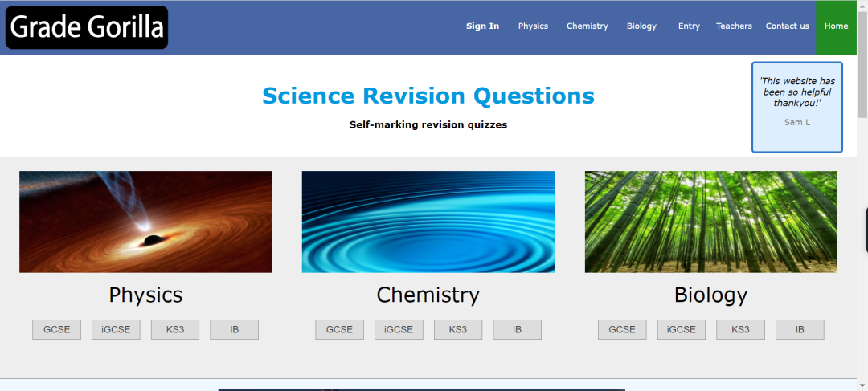868x391 pixels.
Task: Select Chemistry in the top navigation
Action: pyautogui.click(x=587, y=26)
